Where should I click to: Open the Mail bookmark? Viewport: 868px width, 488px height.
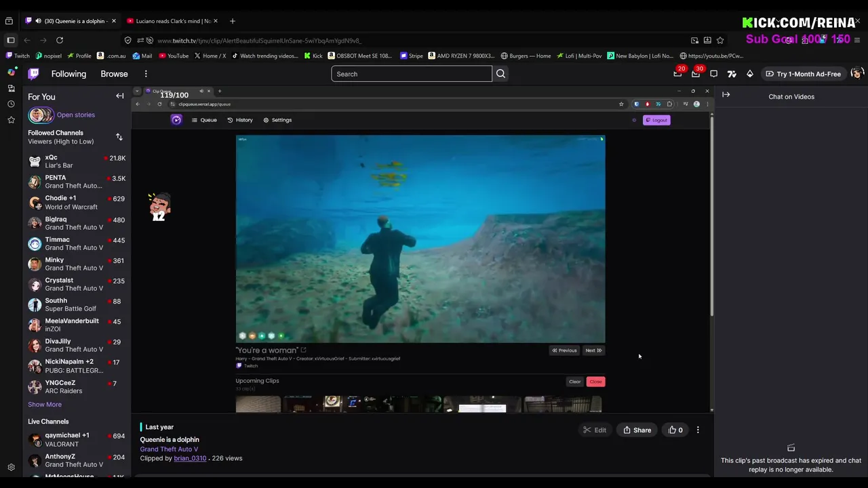pos(142,56)
